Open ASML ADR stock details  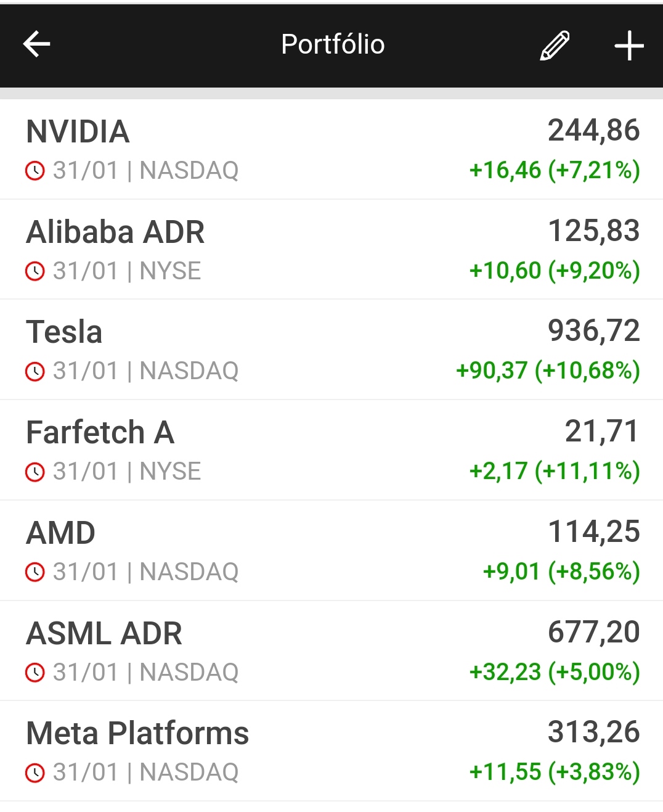104,633
